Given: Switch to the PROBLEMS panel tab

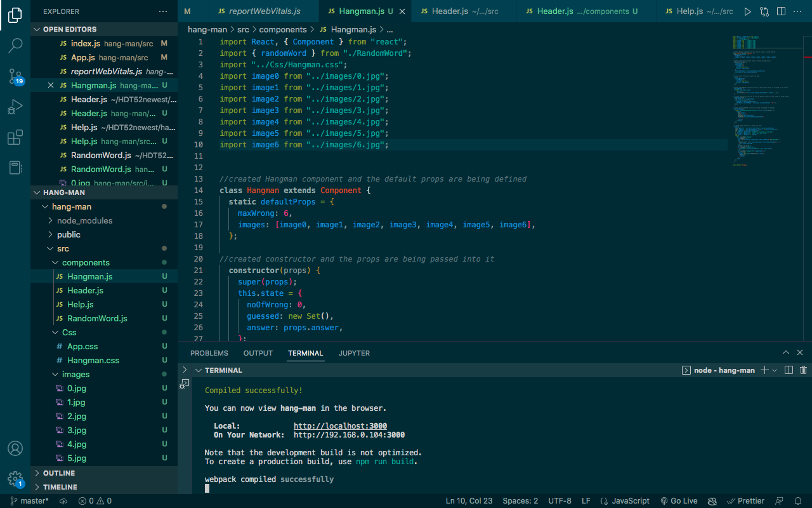Looking at the screenshot, I should (x=209, y=352).
